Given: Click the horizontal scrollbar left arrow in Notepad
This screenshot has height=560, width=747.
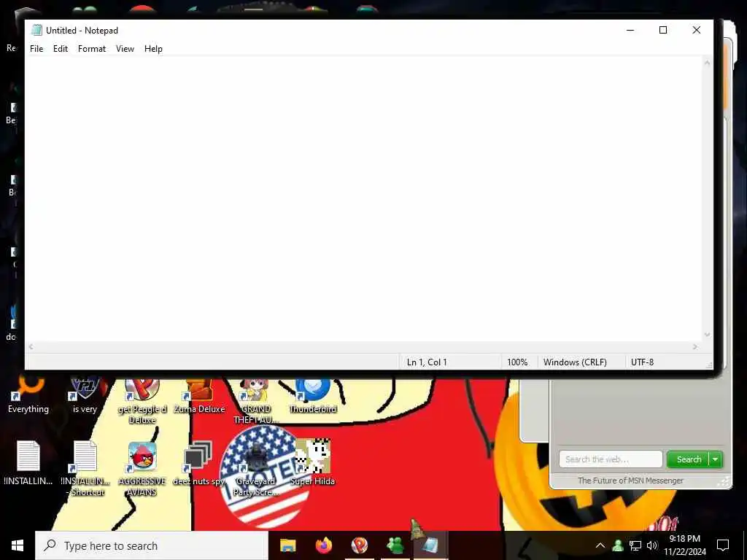Looking at the screenshot, I should (31, 347).
